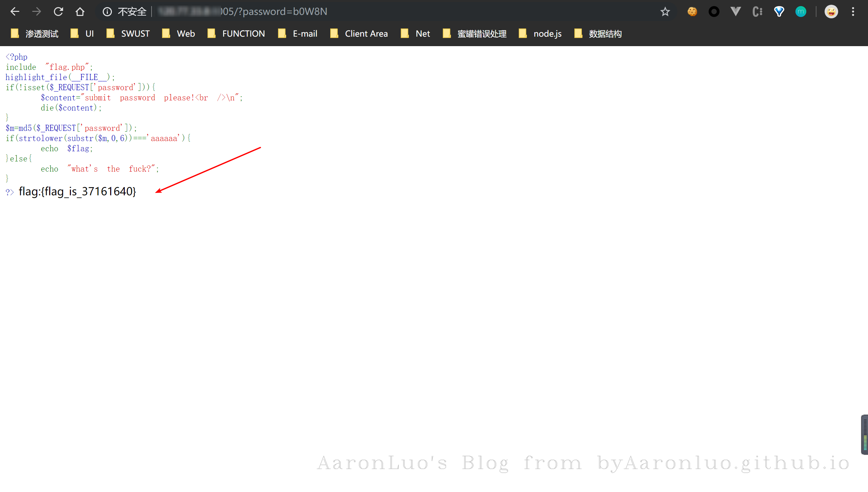
Task: Show the insecure site info panel
Action: (x=124, y=12)
